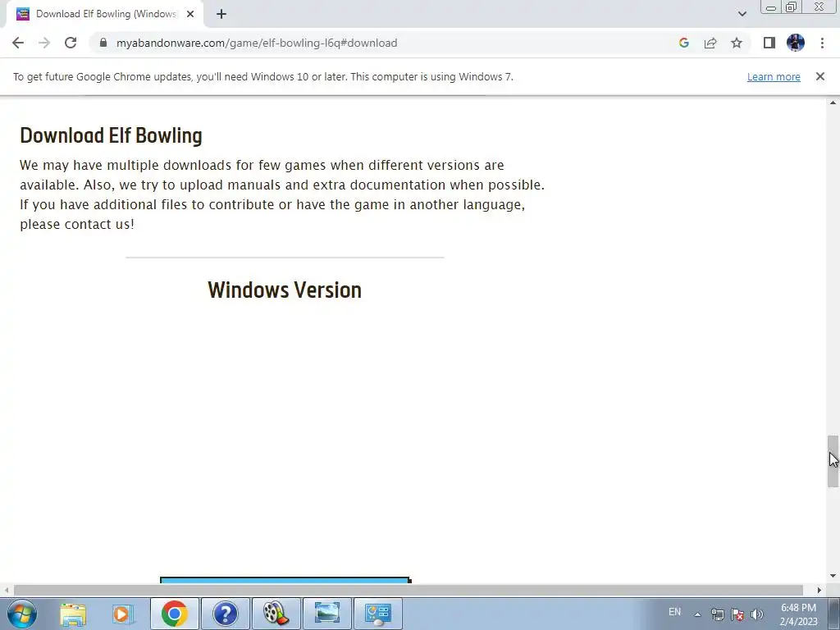Expand the tab search dropdown arrow

tap(742, 14)
